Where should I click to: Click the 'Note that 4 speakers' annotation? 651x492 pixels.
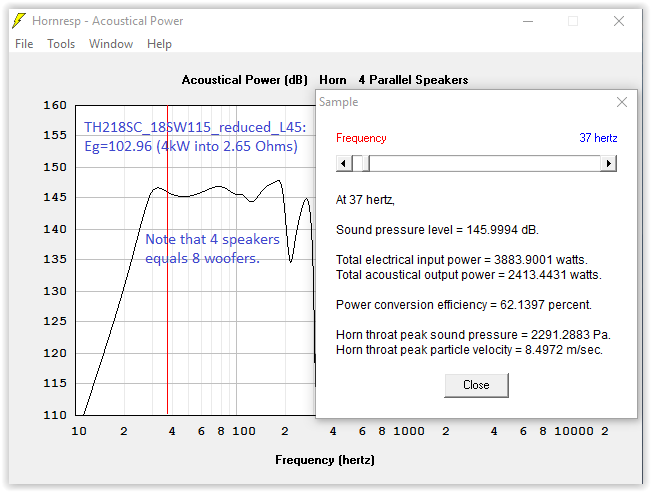coord(213,239)
